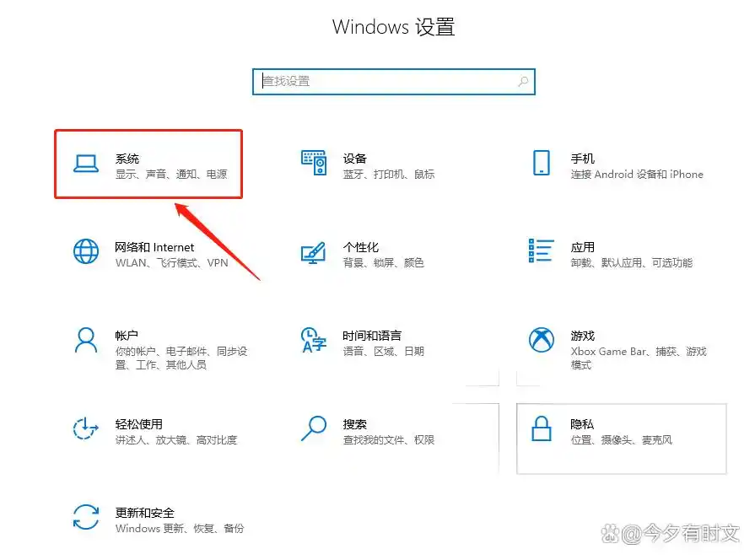Click the text Windows 更新、恢复、备份

point(180,528)
